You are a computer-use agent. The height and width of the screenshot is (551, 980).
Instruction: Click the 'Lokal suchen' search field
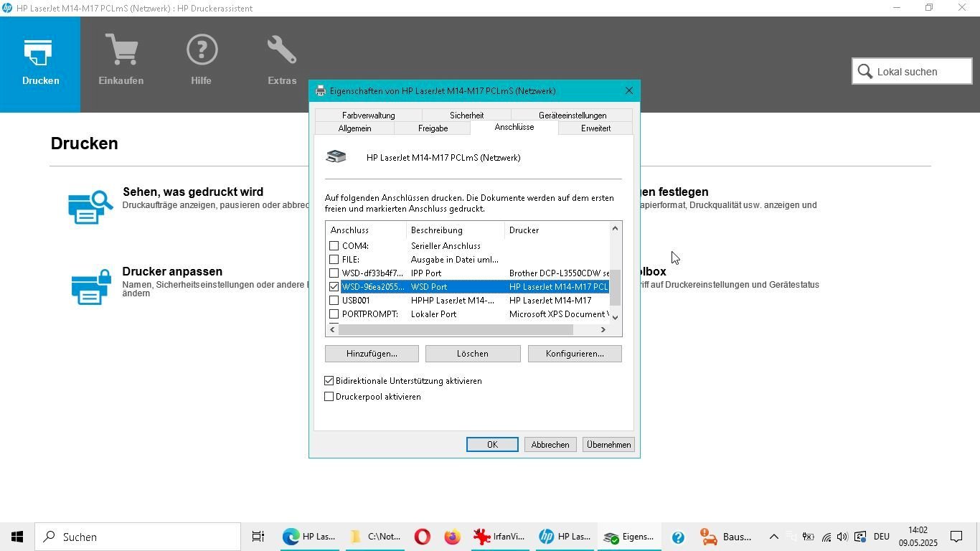921,72
